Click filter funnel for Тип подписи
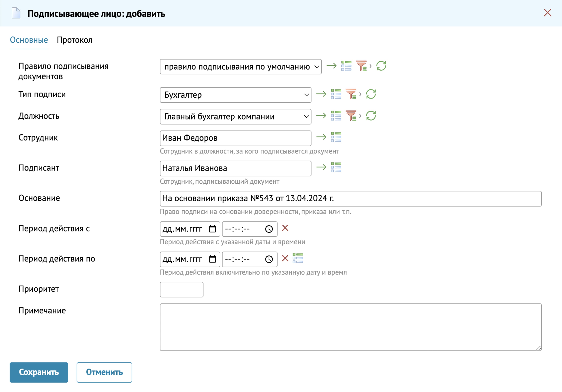The height and width of the screenshot is (392, 562). pyautogui.click(x=351, y=94)
